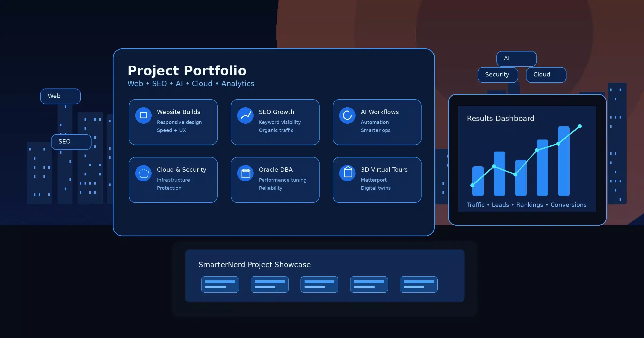This screenshot has width=644, height=338.
Task: Click the 'Traffic • Leads • Rankings • Conversions' caption
Action: point(527,205)
